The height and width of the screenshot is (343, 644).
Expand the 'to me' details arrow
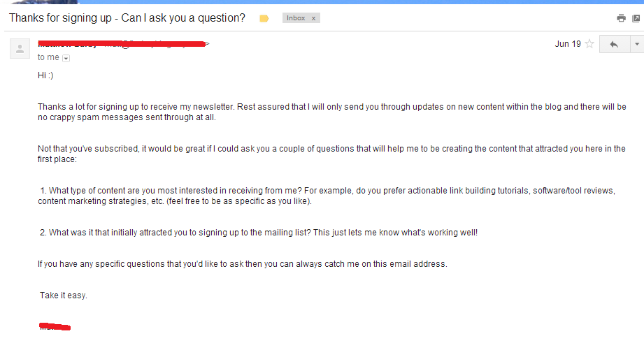(66, 58)
